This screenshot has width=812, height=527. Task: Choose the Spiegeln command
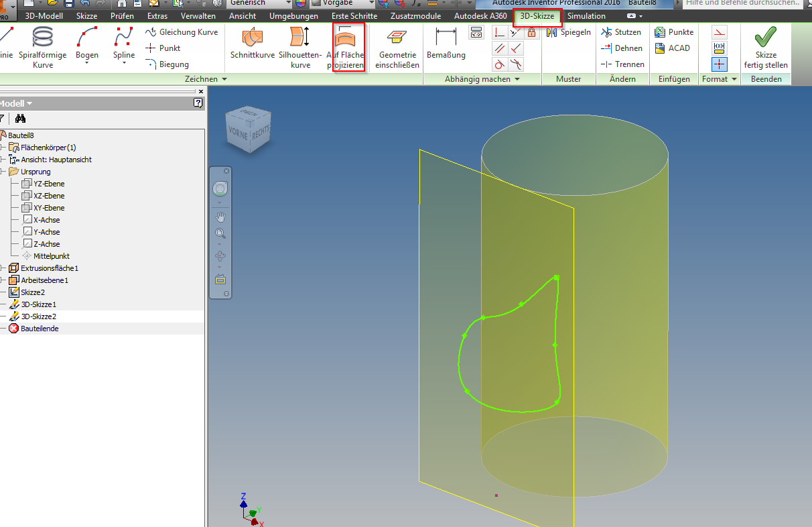point(568,32)
